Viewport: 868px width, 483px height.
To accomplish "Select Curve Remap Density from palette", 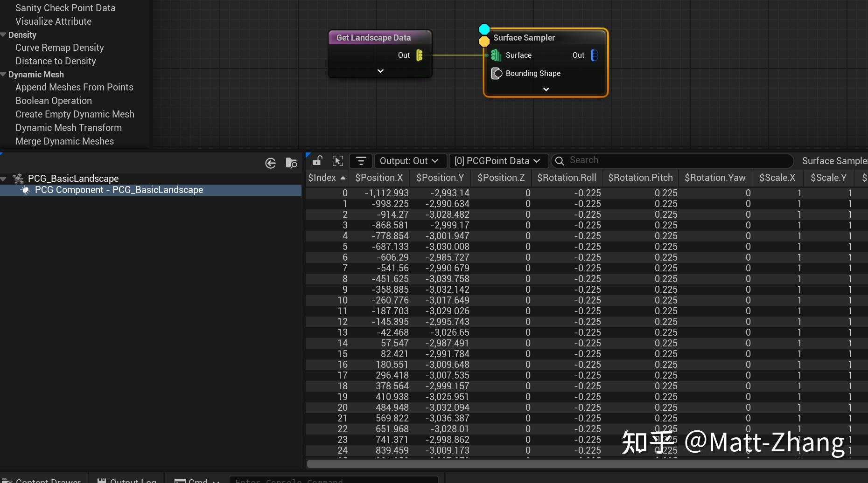I will pos(59,48).
